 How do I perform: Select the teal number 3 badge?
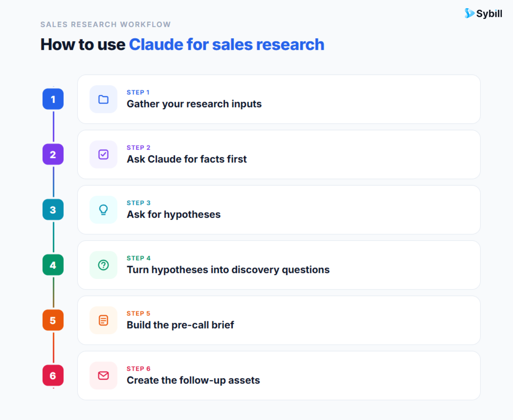(x=53, y=210)
